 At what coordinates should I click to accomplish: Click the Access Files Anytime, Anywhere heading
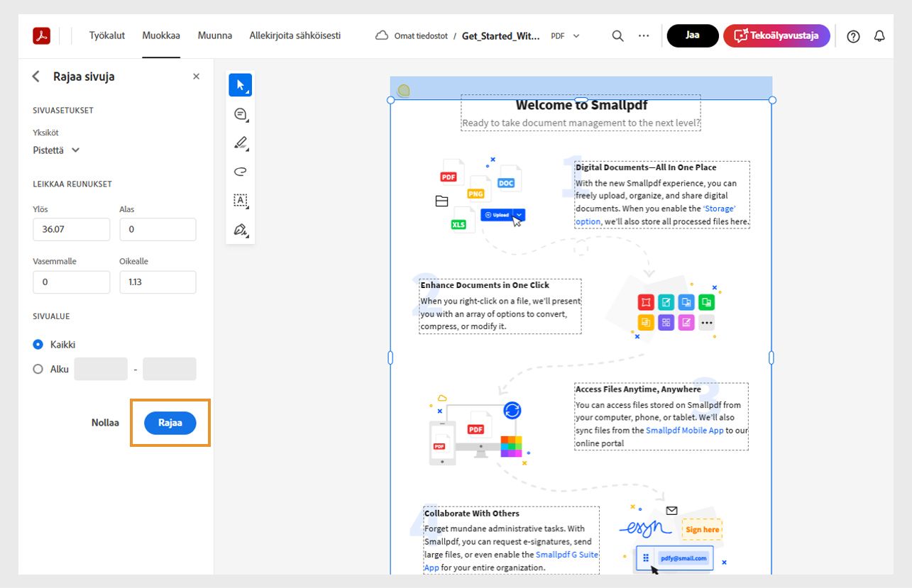coord(638,389)
